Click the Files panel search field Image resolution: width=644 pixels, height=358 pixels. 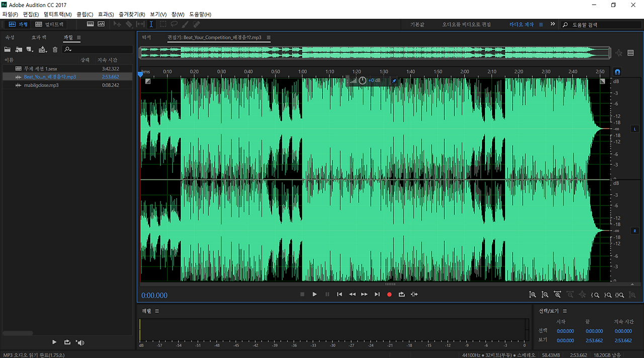(98, 49)
